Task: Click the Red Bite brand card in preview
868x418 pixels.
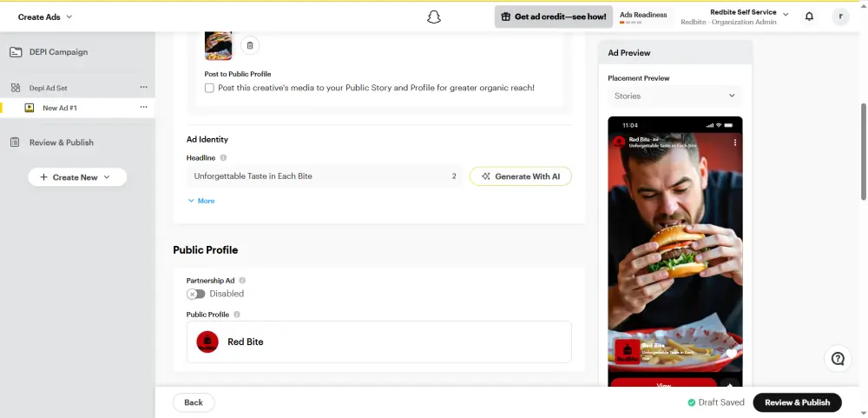Action: coord(664,351)
